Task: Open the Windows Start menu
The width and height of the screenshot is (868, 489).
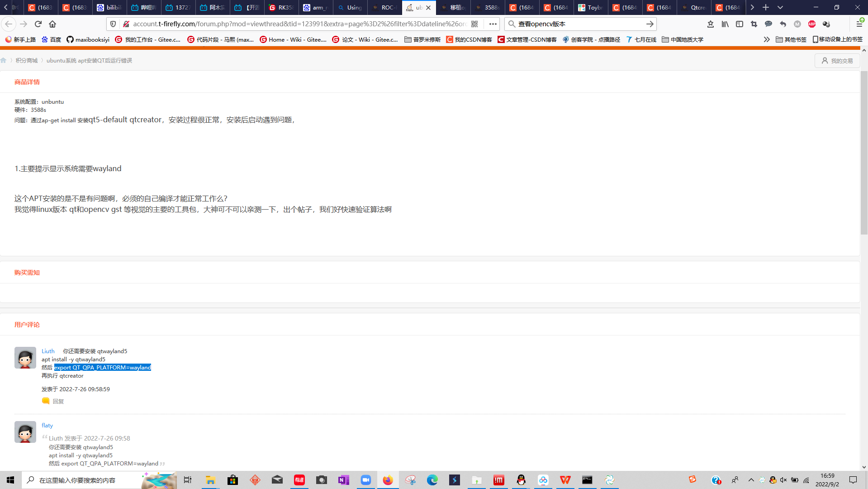Action: pyautogui.click(x=10, y=480)
